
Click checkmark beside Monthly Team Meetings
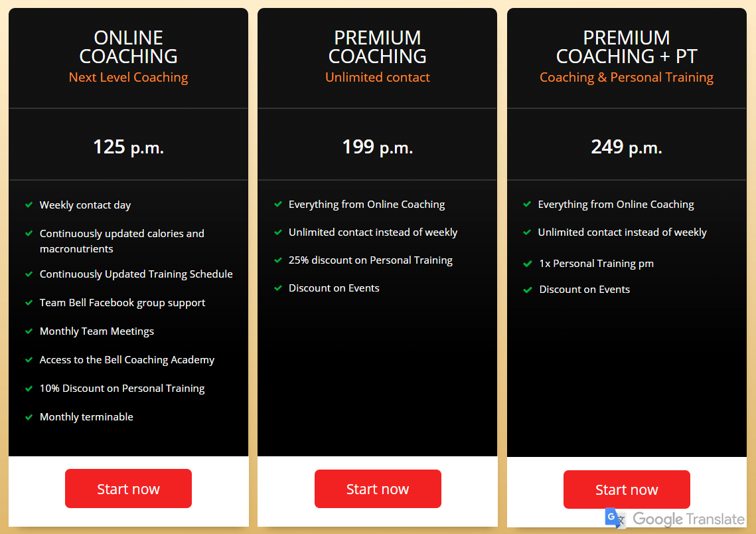[x=29, y=331]
